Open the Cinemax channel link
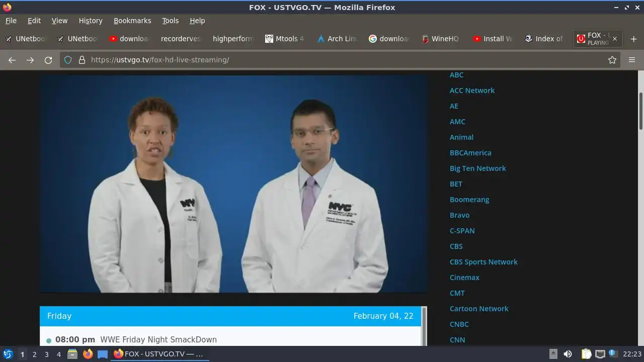The width and height of the screenshot is (644, 362). [464, 278]
